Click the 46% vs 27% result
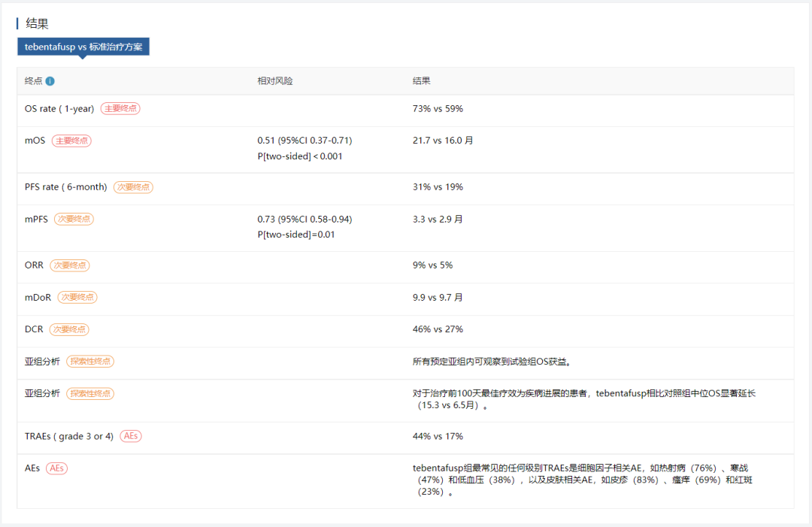This screenshot has width=812, height=527. tap(438, 329)
